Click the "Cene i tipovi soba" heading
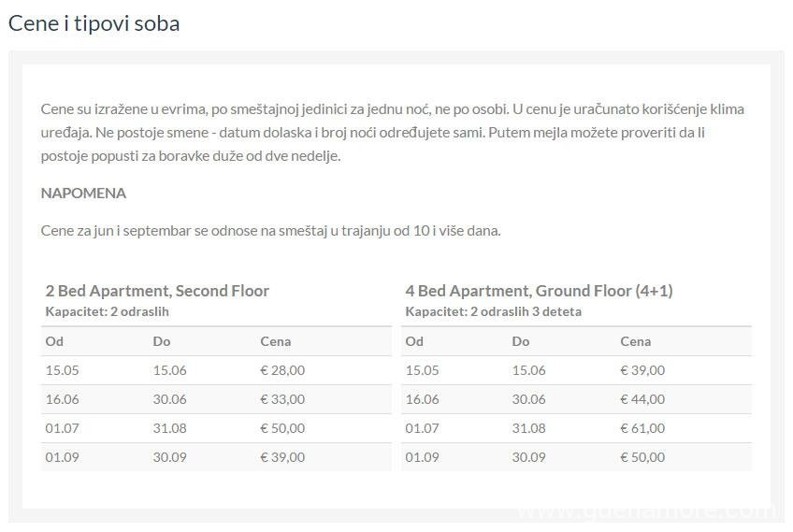The image size is (793, 532). pos(94,23)
